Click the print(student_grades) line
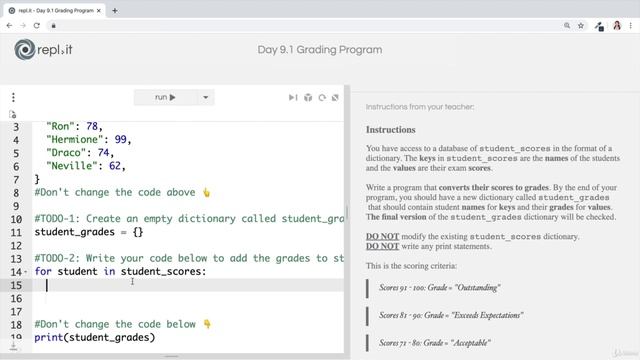 point(95,338)
